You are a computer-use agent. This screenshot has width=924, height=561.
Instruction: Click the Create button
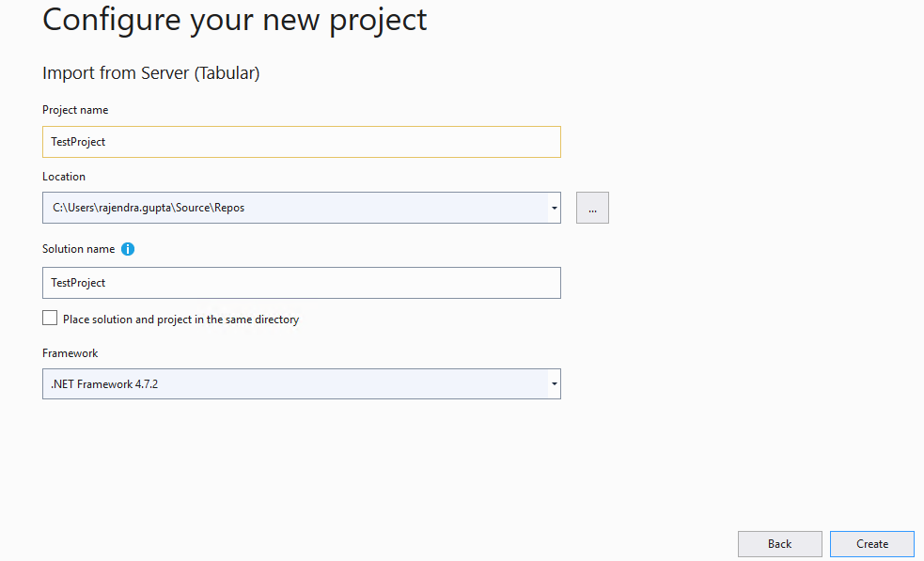tap(871, 544)
